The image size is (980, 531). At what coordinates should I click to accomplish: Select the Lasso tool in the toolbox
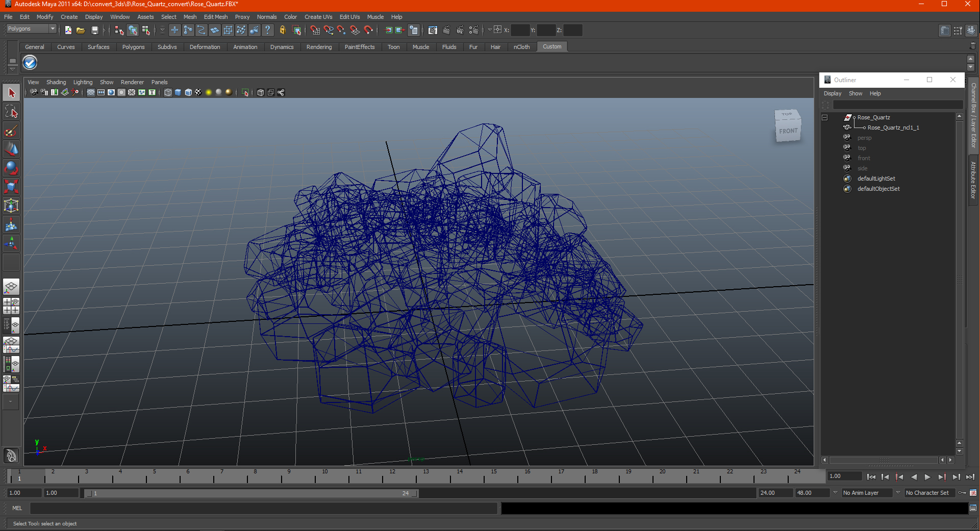[x=11, y=112]
